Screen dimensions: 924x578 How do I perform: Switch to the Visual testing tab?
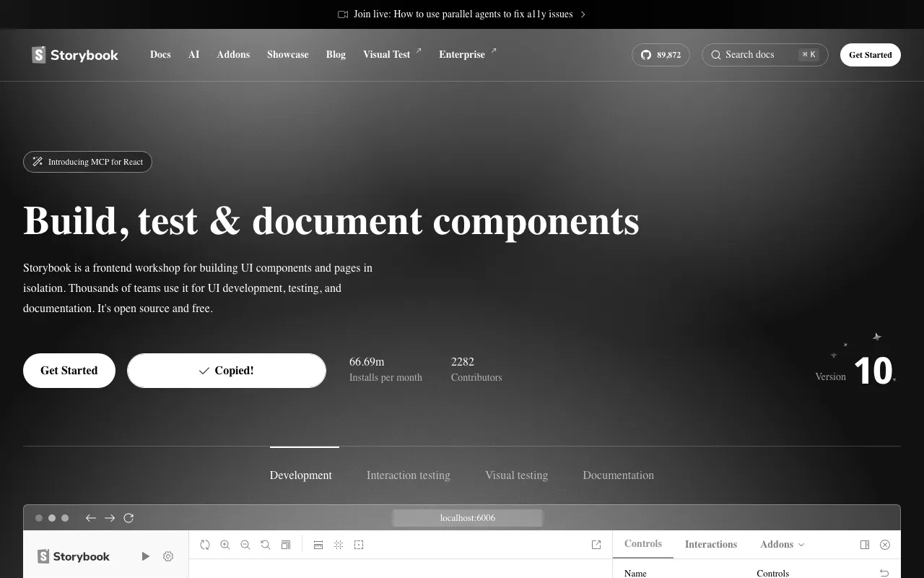(x=517, y=475)
